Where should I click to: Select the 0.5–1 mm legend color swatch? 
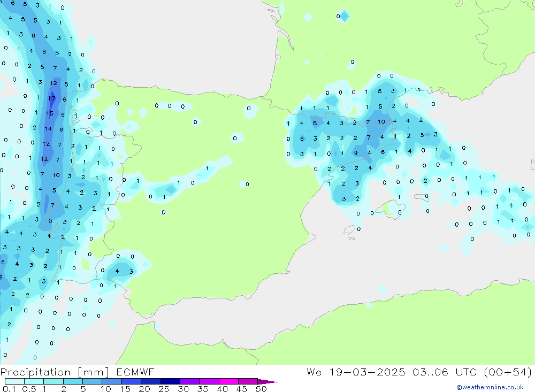click(34, 381)
